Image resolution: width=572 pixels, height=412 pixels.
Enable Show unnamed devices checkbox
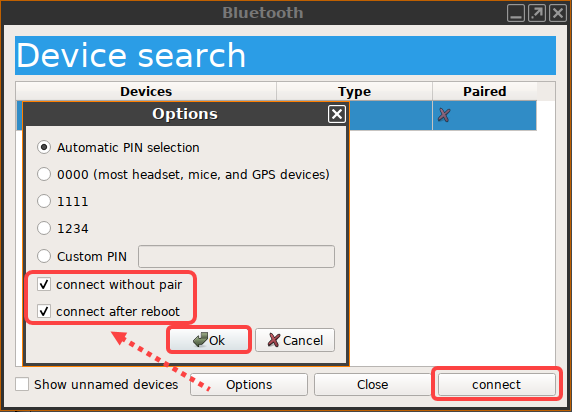pyautogui.click(x=22, y=384)
